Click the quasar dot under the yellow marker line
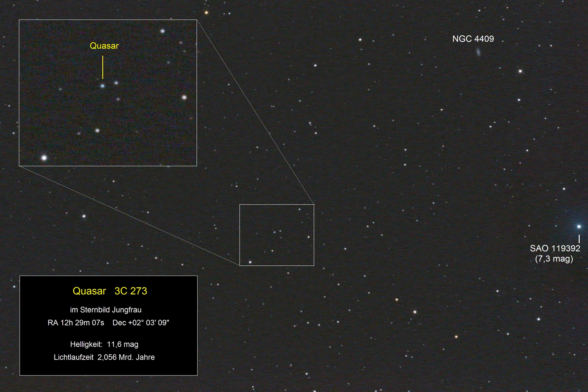This screenshot has height=392, width=588. tap(103, 85)
